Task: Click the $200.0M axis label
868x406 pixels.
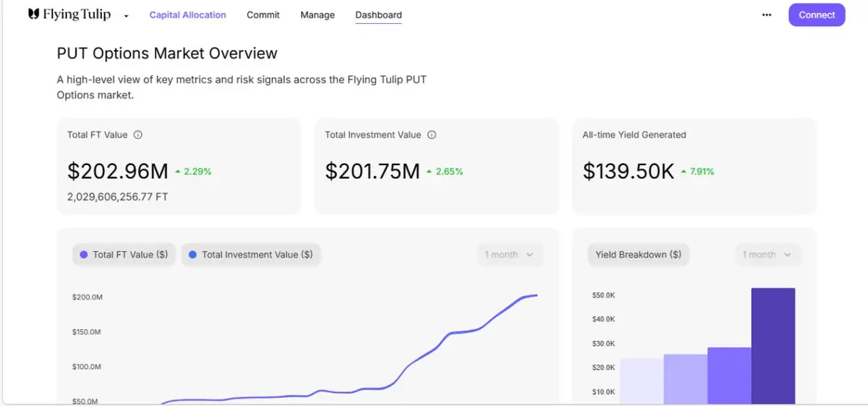Action: [x=87, y=297]
